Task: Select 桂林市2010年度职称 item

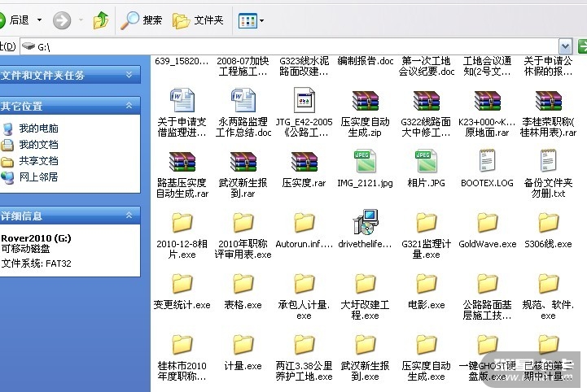Action: click(182, 357)
